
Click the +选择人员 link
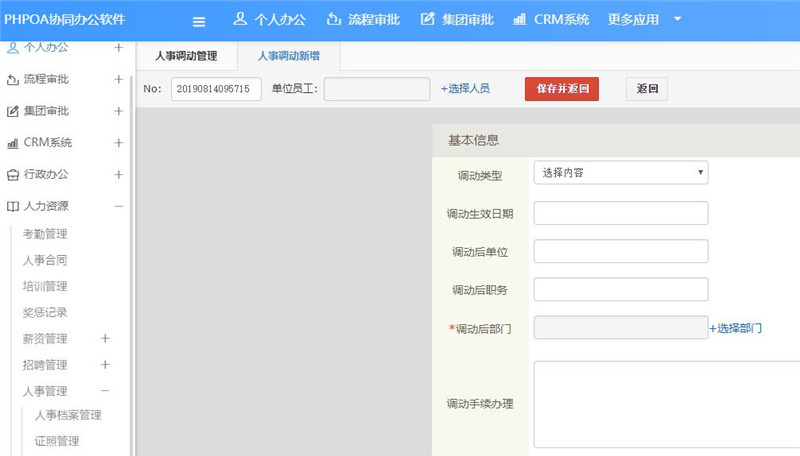click(x=465, y=89)
